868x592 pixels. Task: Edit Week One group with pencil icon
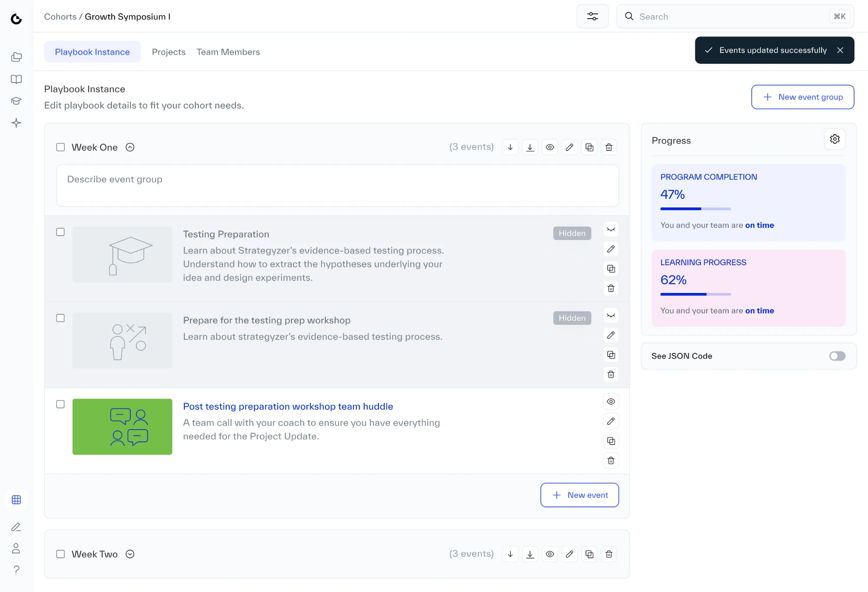[569, 147]
